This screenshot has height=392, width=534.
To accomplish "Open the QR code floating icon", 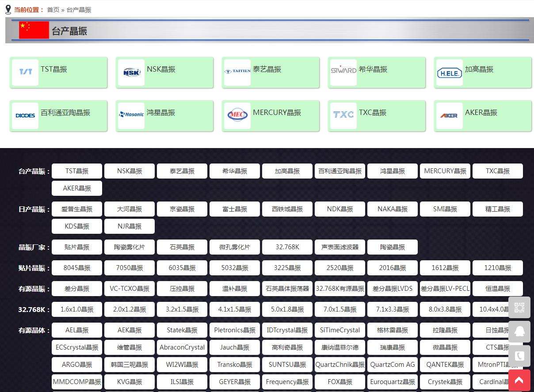I will (519, 308).
